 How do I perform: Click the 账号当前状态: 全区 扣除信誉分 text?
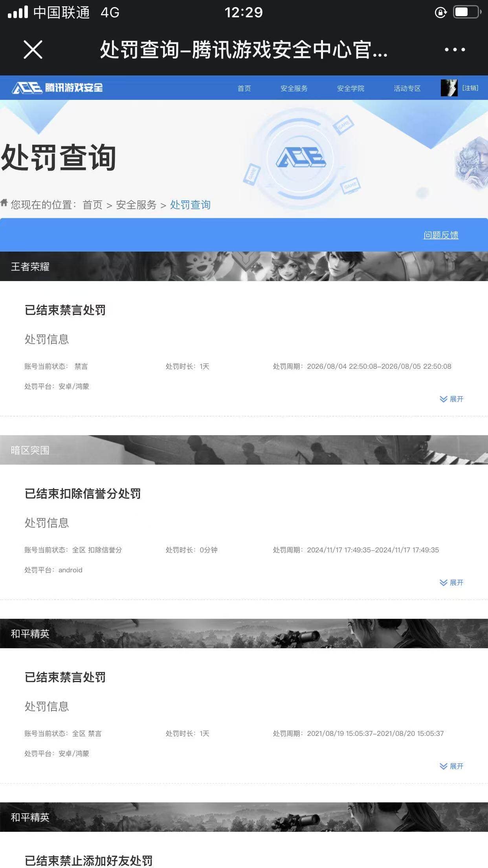click(x=73, y=550)
